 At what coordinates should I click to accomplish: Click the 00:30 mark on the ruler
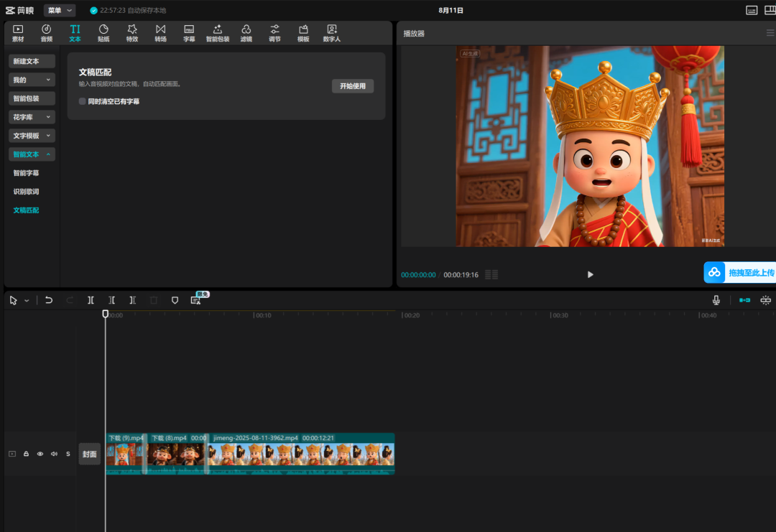[560, 315]
